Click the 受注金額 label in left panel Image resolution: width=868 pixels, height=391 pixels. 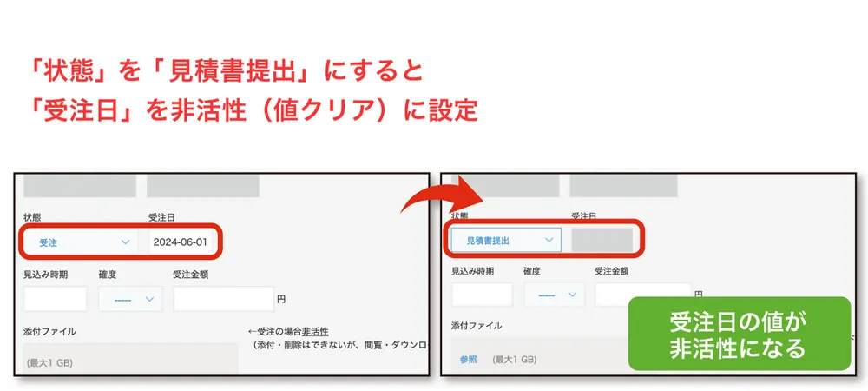point(190,275)
